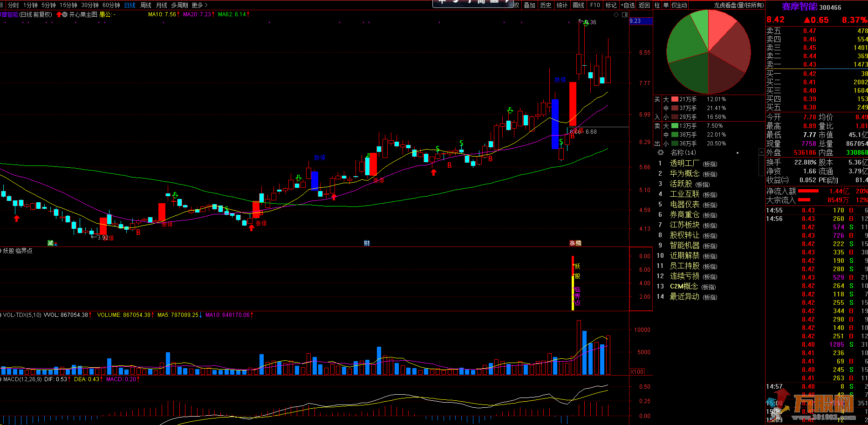Click the dark green 小 sell color swatch

coord(675,144)
